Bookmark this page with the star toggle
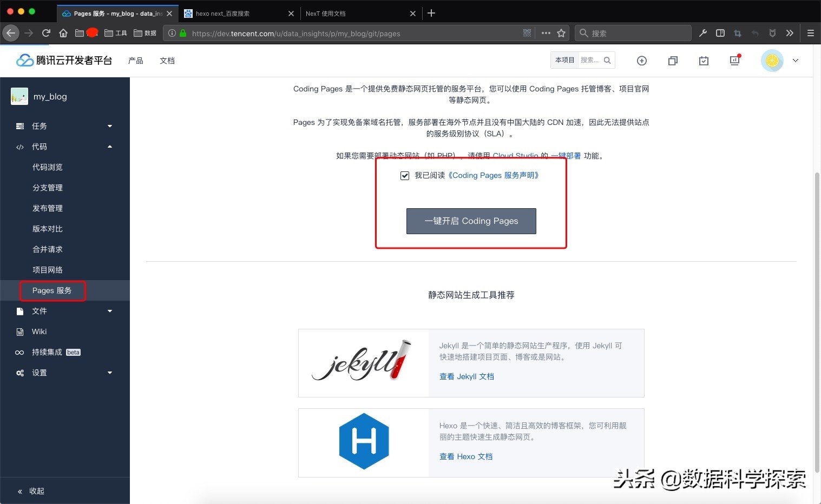The image size is (821, 504). coord(561,33)
